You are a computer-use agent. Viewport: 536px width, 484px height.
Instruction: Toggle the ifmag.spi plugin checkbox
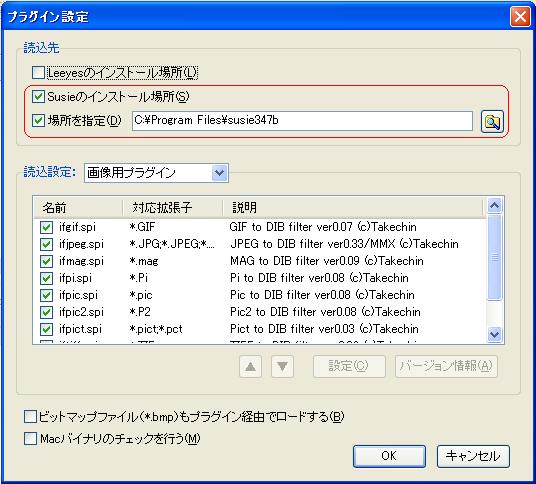pyautogui.click(x=46, y=261)
